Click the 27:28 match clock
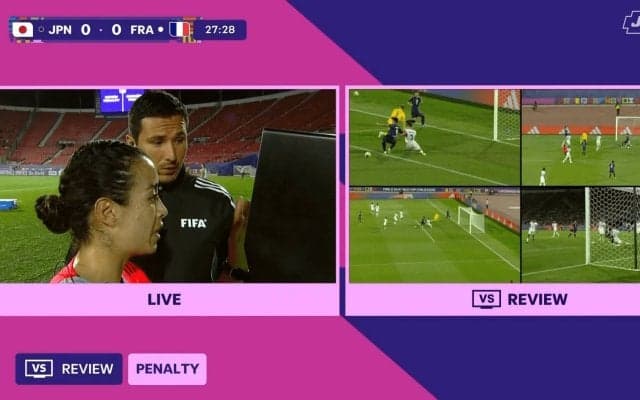The width and height of the screenshot is (640, 400). coord(220,30)
